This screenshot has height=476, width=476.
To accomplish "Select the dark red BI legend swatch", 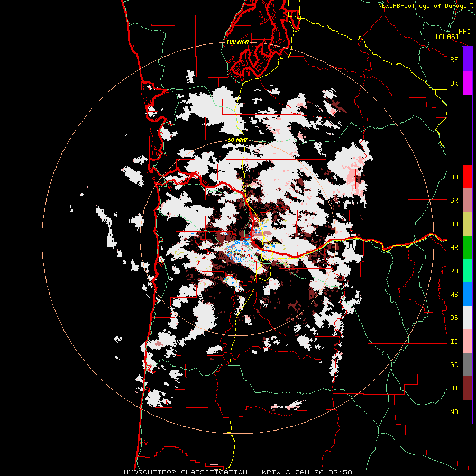I will tap(467, 388).
